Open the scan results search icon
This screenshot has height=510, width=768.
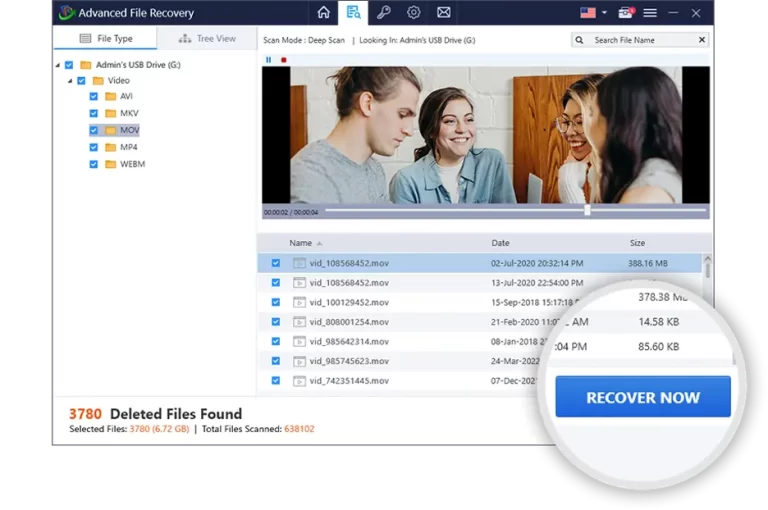353,12
